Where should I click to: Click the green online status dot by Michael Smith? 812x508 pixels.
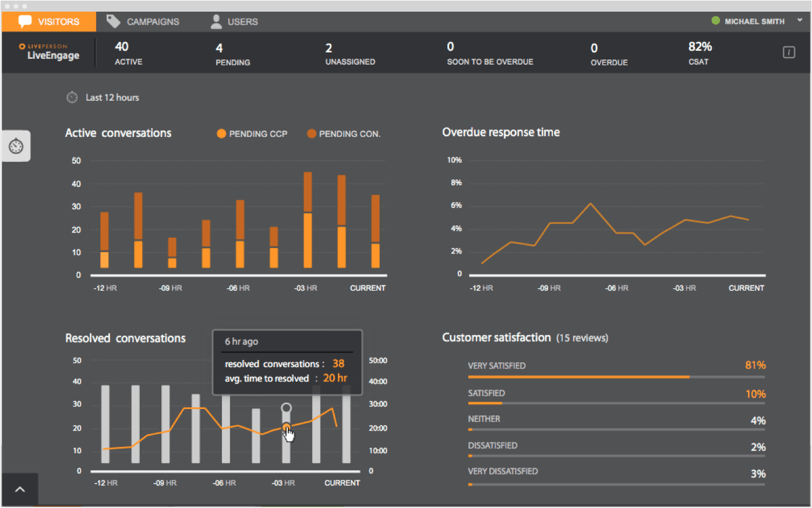click(x=715, y=20)
